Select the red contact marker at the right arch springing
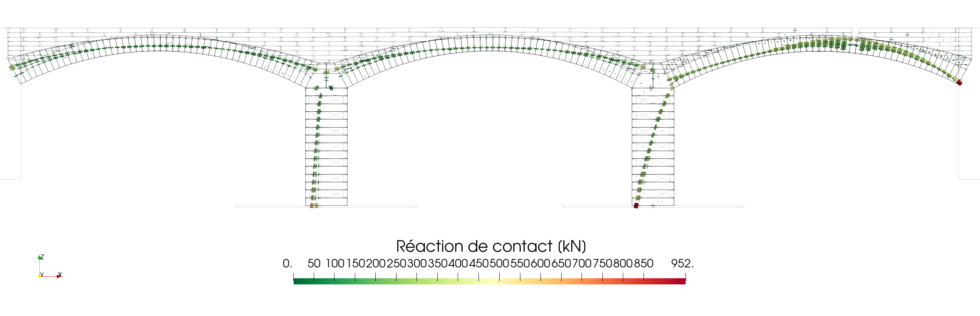This screenshot has height=316, width=980. click(959, 82)
